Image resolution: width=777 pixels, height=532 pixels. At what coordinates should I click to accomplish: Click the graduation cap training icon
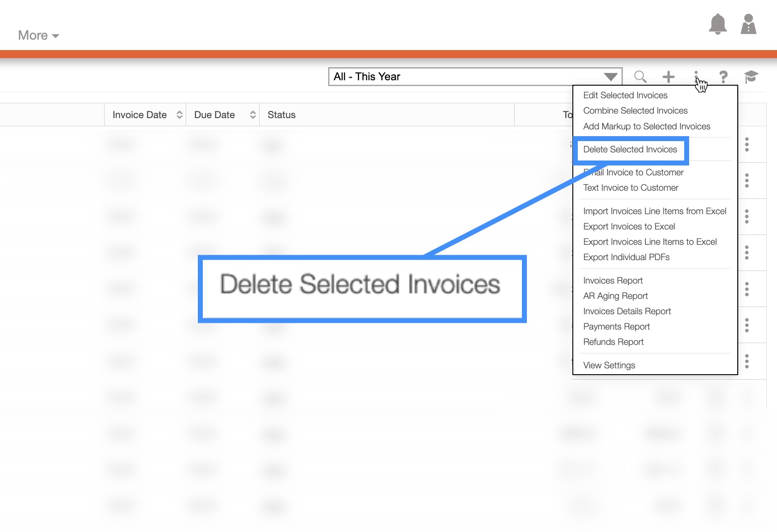751,77
